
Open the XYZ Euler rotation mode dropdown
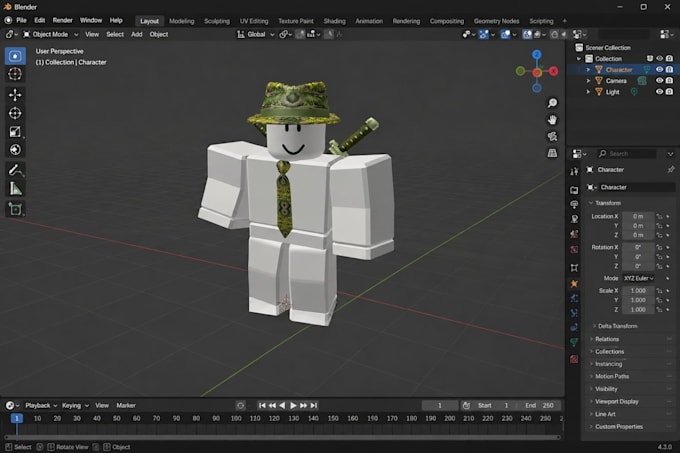[x=638, y=278]
